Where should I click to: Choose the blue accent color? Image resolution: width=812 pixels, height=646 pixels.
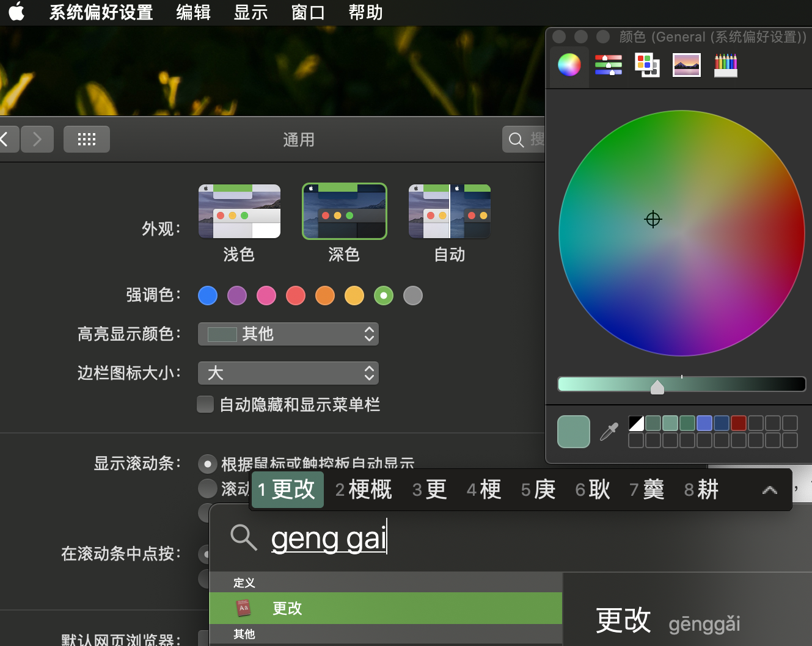(x=208, y=296)
